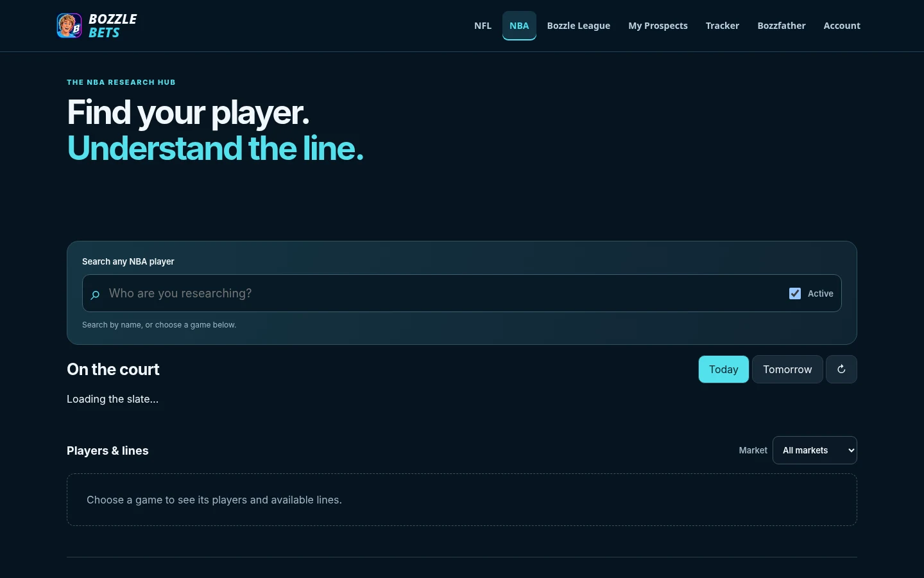The height and width of the screenshot is (578, 924).
Task: Click the 'On the court' heading
Action: (x=113, y=369)
